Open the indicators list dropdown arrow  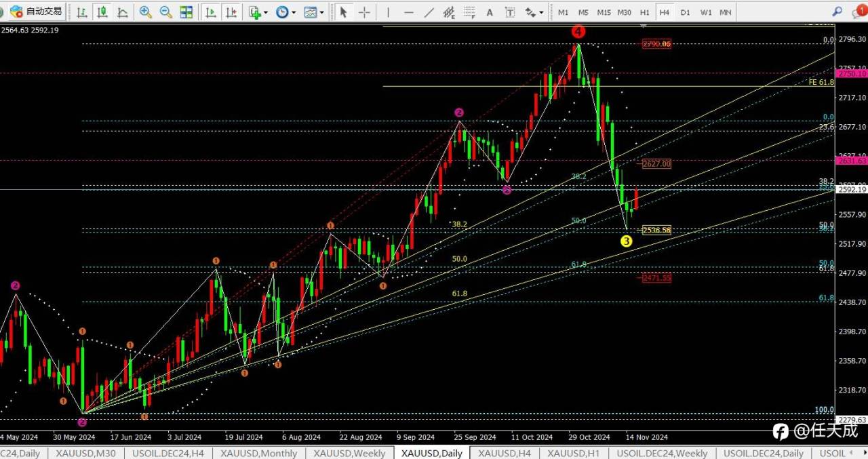point(265,12)
